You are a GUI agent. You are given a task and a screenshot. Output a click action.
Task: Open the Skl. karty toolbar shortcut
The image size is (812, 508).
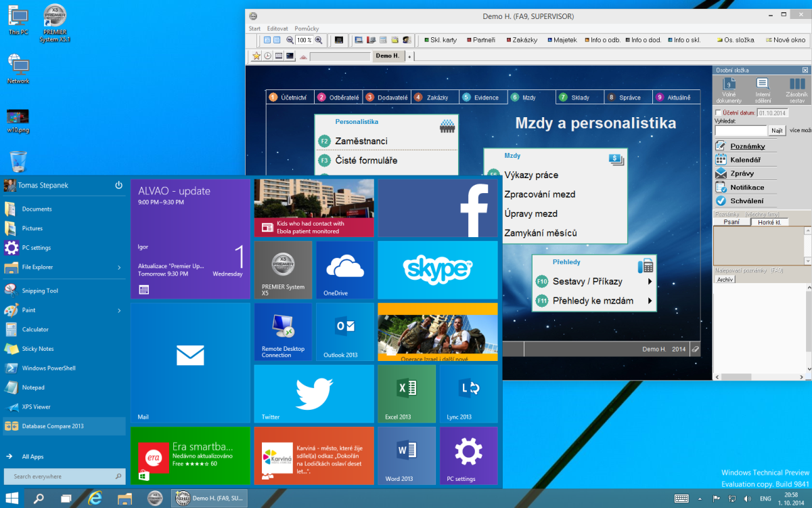[x=440, y=40]
